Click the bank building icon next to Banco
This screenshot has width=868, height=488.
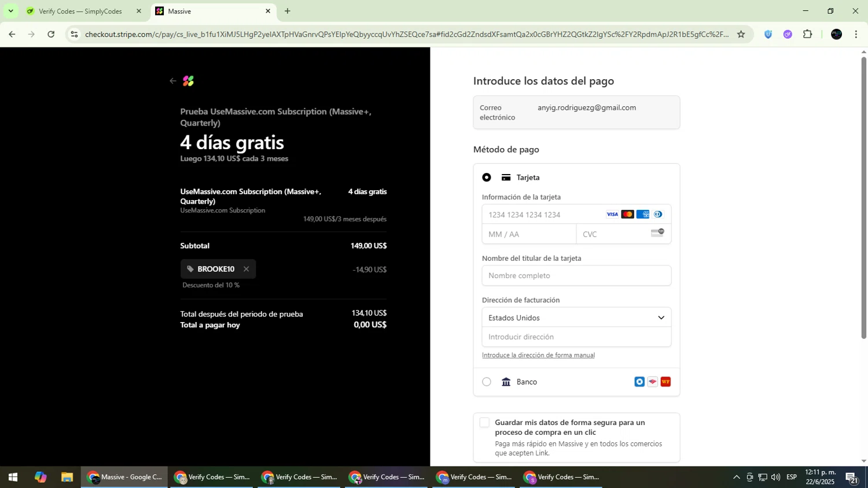tap(506, 382)
